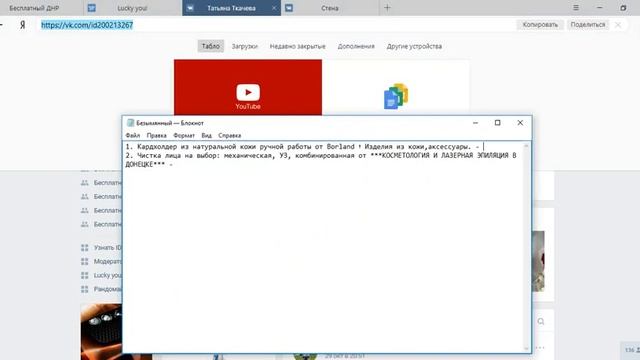Click the vk.com address bar URL
Viewport: 640px width, 360px height.
click(87, 25)
